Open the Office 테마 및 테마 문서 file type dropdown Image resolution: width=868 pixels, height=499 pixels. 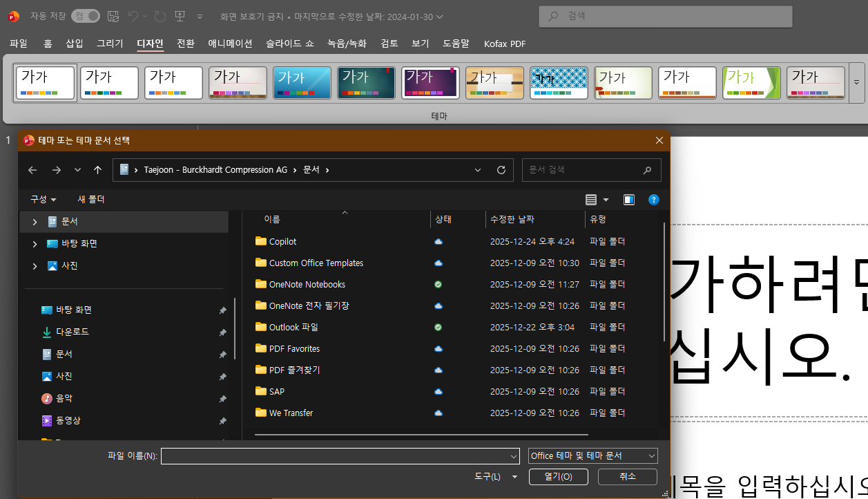pyautogui.click(x=592, y=456)
